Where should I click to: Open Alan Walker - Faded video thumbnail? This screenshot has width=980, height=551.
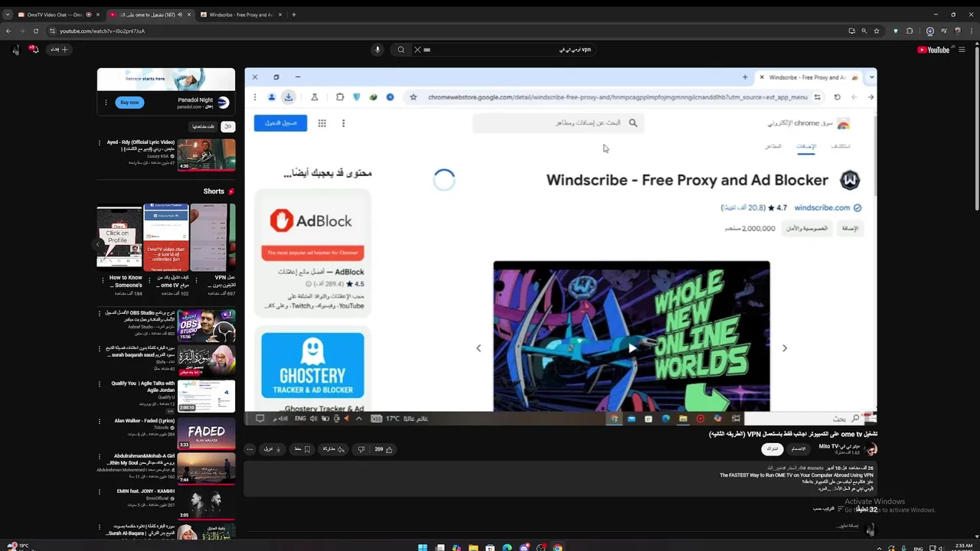point(207,434)
